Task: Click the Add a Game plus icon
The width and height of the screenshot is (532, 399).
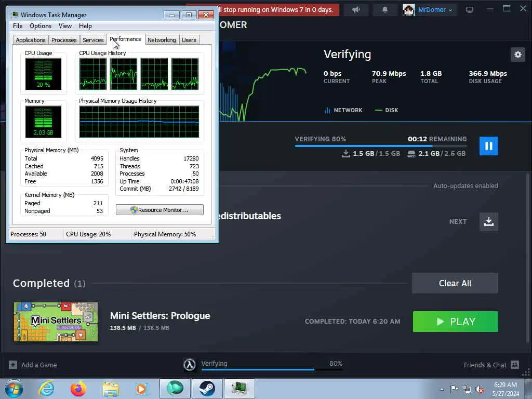Action: [13, 365]
